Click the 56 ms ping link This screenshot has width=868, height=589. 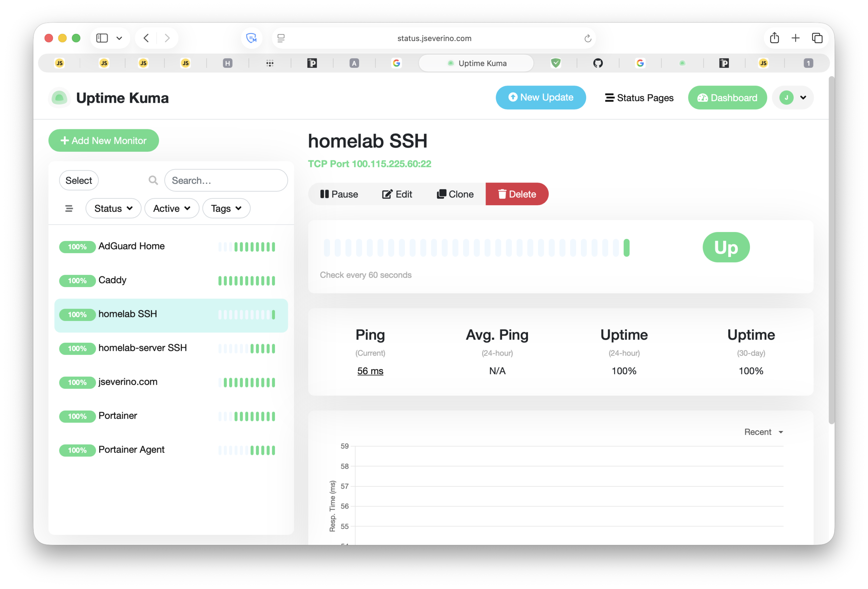pos(370,371)
